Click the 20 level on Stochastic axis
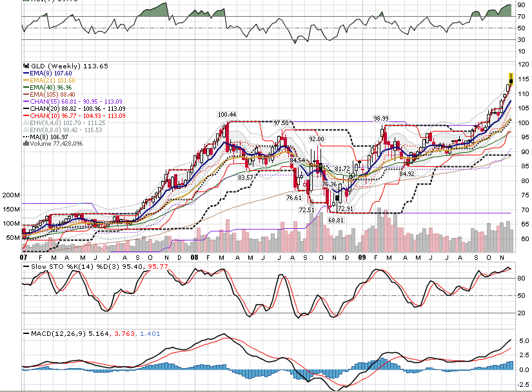Viewport: 532px width, 392px height. 522,313
